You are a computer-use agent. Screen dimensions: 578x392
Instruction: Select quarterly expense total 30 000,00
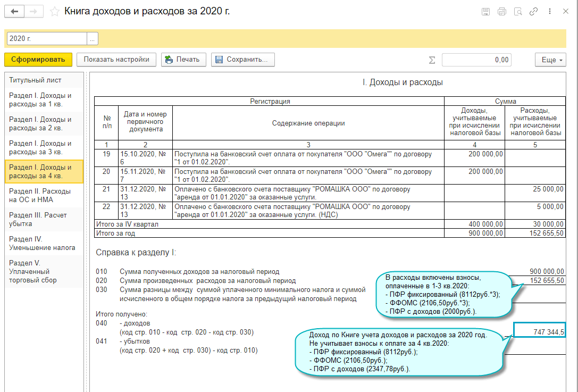(535, 224)
